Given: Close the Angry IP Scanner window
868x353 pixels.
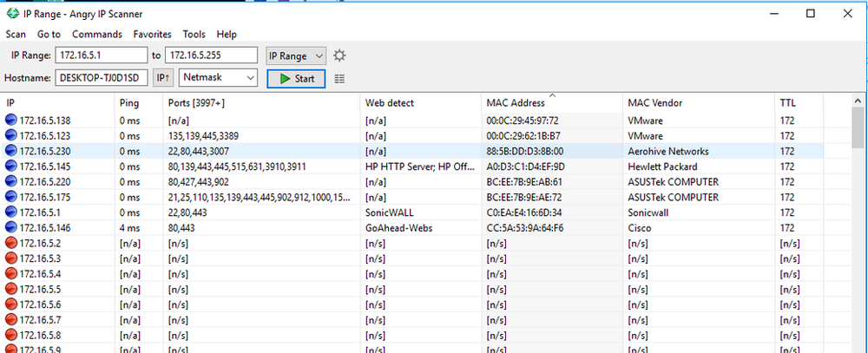Looking at the screenshot, I should pyautogui.click(x=847, y=14).
